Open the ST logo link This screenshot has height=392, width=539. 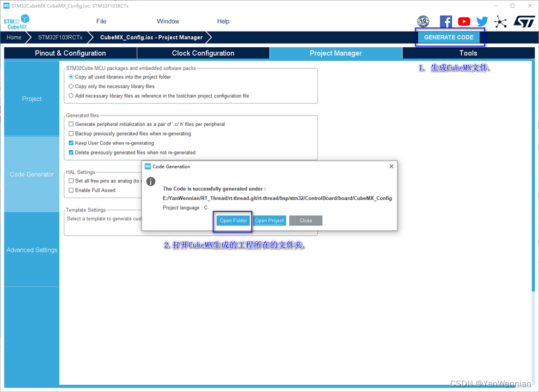(524, 21)
